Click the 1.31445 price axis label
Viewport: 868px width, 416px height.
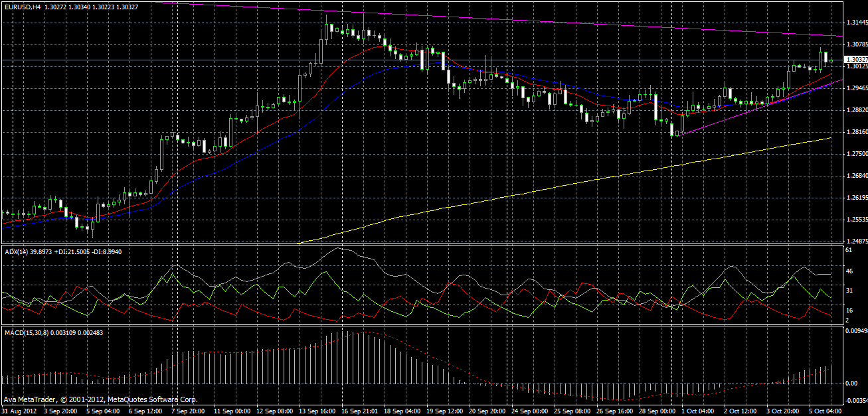pos(855,23)
